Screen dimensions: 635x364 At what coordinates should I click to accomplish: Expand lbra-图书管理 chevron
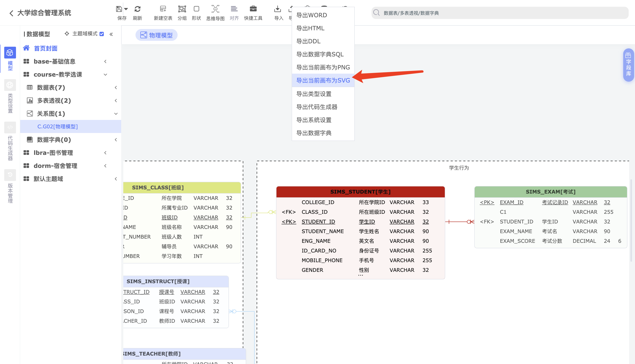(105, 153)
